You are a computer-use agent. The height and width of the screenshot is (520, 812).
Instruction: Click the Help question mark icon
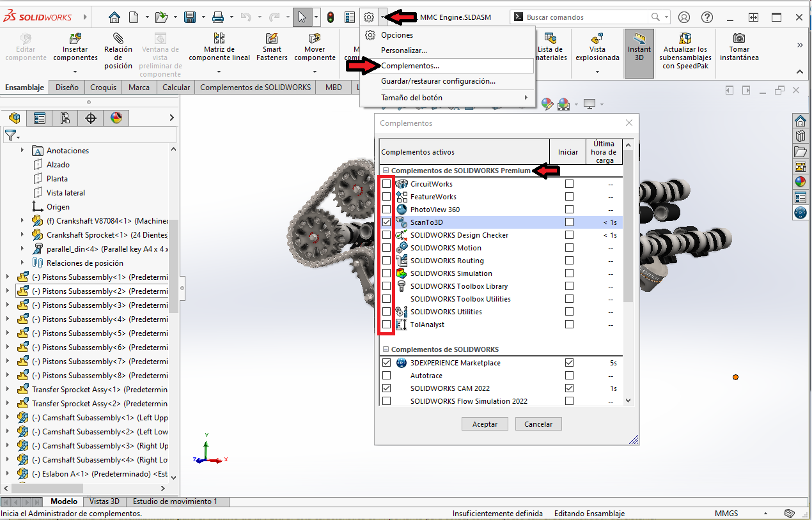point(707,17)
